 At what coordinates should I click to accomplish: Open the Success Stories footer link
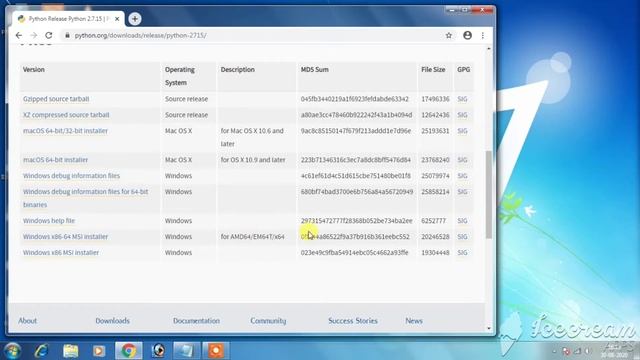(x=353, y=321)
